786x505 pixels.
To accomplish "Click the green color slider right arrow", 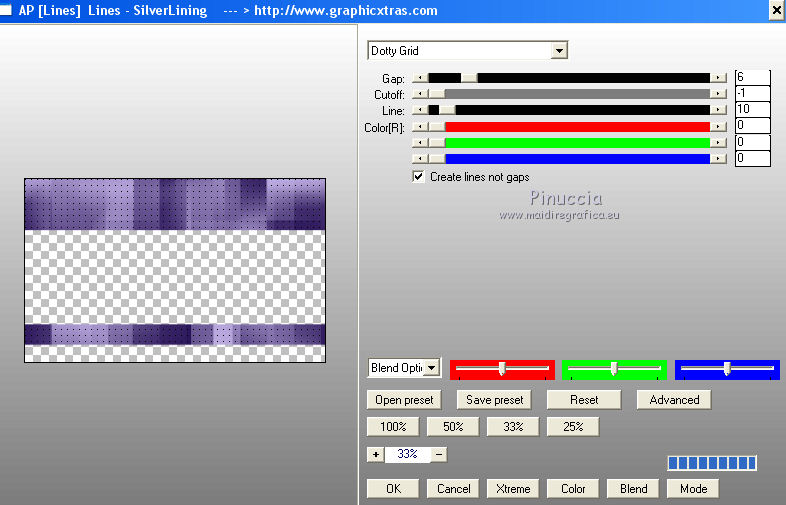I will tap(718, 143).
